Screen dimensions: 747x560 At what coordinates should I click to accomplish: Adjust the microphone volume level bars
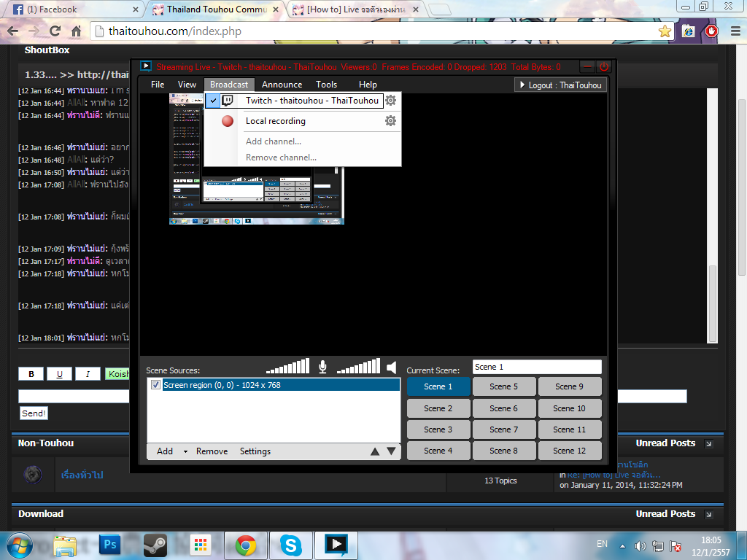click(x=287, y=366)
